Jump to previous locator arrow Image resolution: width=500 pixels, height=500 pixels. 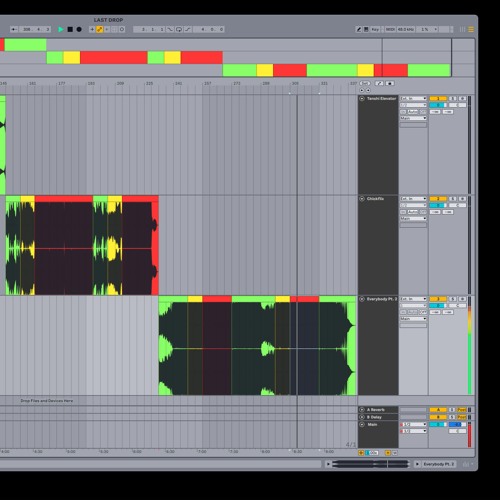(362, 90)
